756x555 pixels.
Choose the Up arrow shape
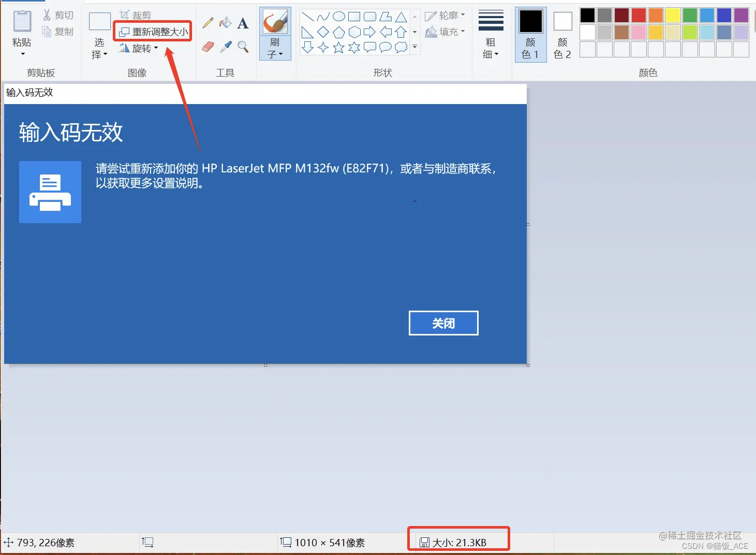[401, 32]
